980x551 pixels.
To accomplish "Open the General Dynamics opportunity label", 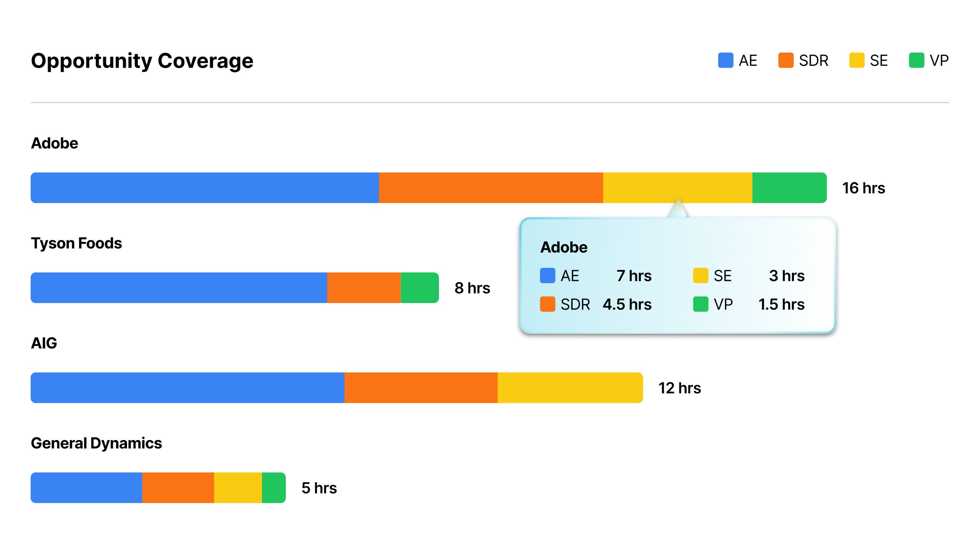I will (x=96, y=443).
